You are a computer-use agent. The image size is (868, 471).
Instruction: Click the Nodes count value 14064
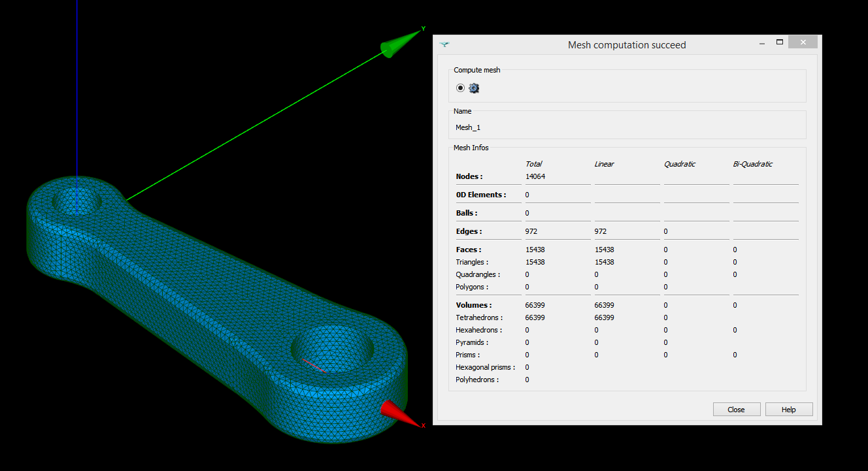point(535,176)
